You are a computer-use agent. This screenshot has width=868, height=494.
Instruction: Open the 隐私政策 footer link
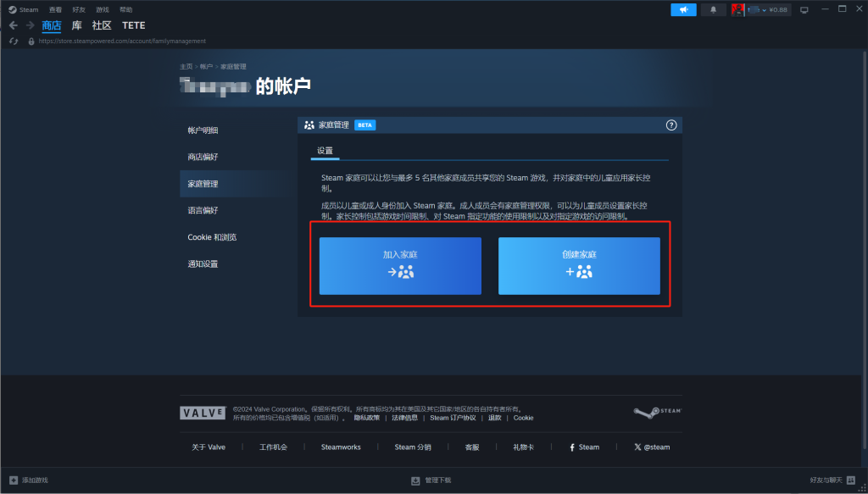pos(367,418)
